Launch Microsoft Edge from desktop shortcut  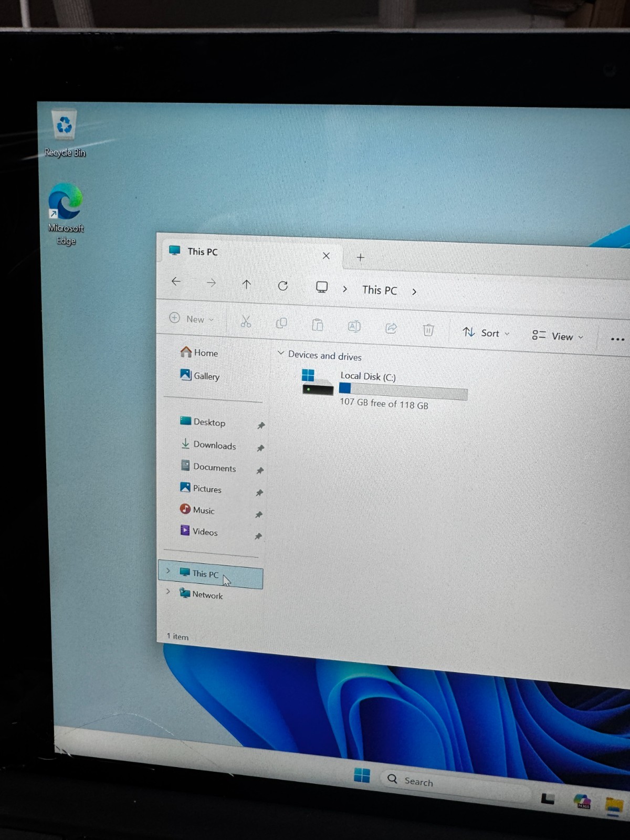coord(66,214)
